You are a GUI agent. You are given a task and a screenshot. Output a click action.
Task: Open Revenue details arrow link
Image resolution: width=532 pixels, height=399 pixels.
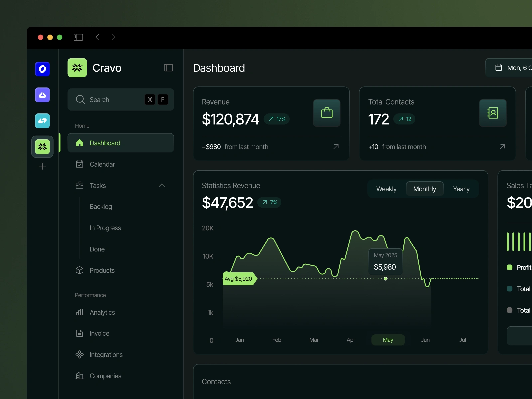336,147
